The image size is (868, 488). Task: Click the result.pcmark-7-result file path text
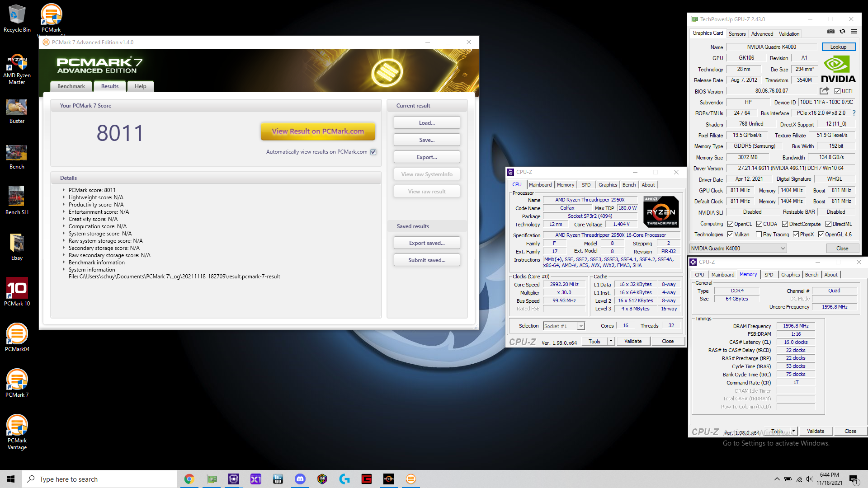tap(175, 277)
